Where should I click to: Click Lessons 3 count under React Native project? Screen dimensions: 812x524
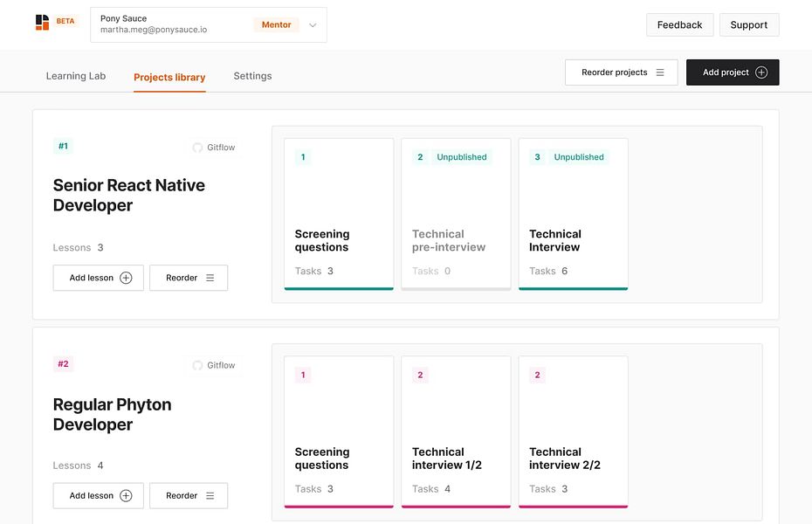(x=79, y=247)
